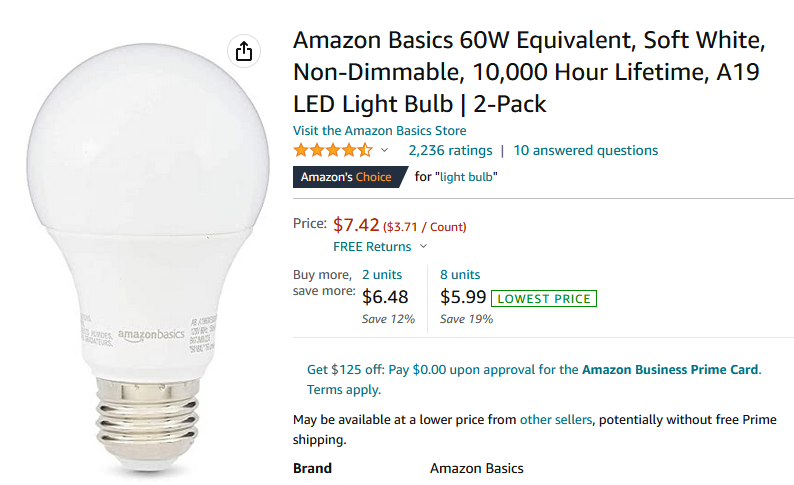This screenshot has width=794, height=485.
Task: Click the $5.99 price for 8 units
Action: tap(463, 297)
